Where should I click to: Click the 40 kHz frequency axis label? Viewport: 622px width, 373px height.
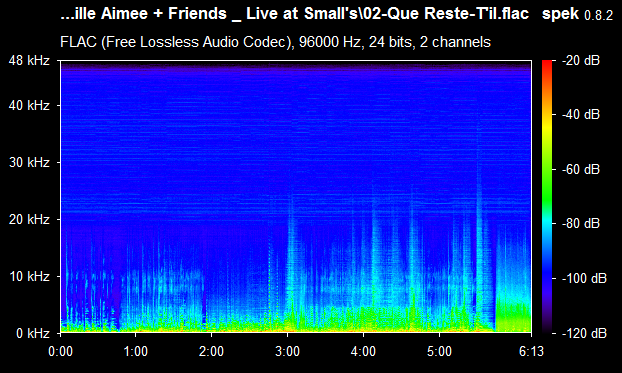click(x=29, y=106)
